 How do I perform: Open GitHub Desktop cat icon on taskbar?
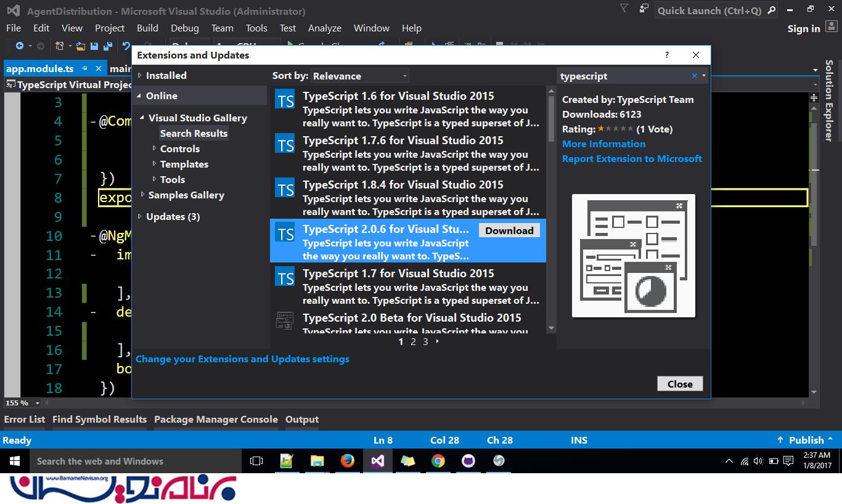pyautogui.click(x=468, y=461)
